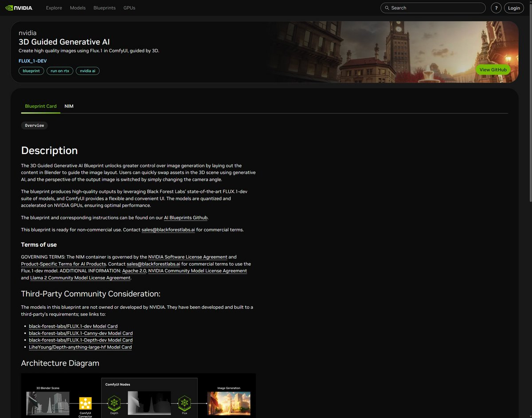Click sales@blackforestlabs.ai in description paragraph
This screenshot has width=532, height=418.
click(x=168, y=230)
